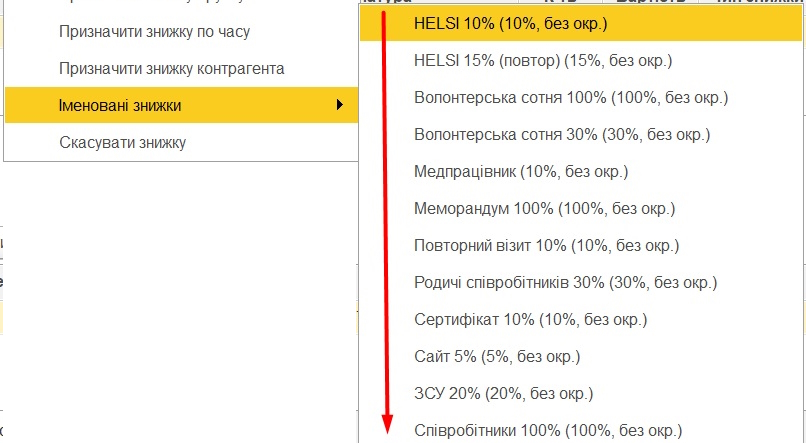Apply ЗСУ 20% discount
This screenshot has width=806, height=443.
click(503, 394)
